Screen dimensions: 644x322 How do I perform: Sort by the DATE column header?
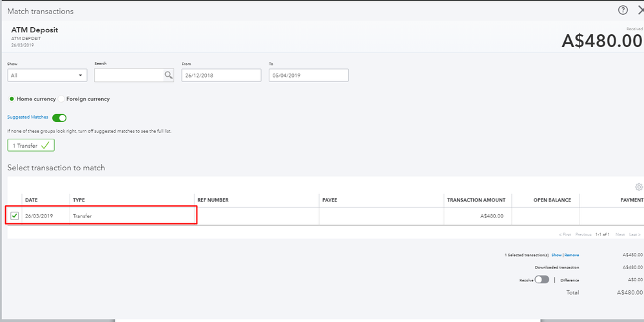pyautogui.click(x=31, y=200)
